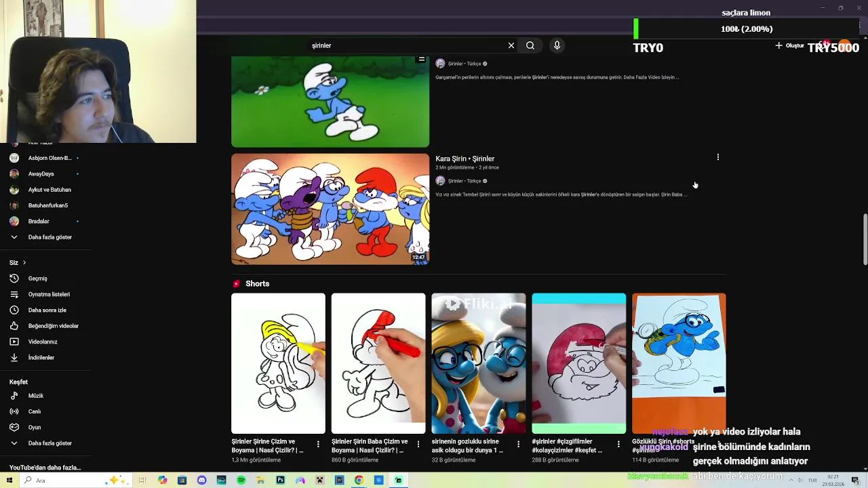Open Minecraft icon in the taskbar
This screenshot has height=488, width=868.
pyautogui.click(x=319, y=481)
